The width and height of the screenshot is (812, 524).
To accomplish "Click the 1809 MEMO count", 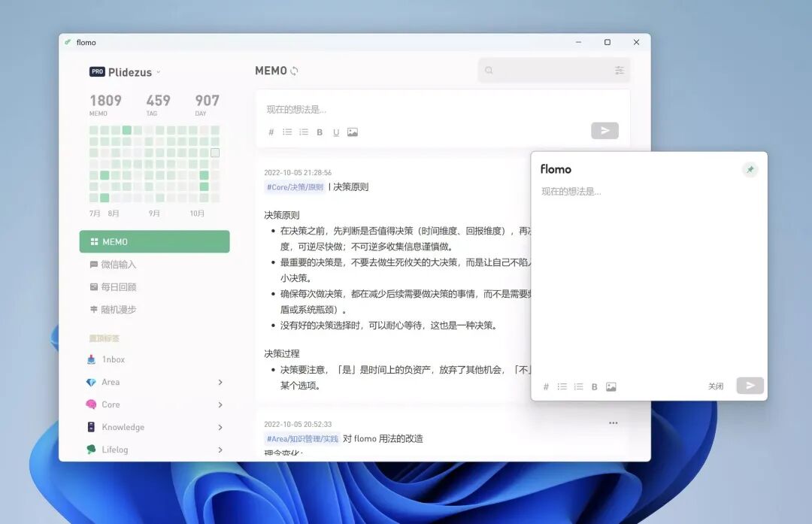I will coord(106,104).
